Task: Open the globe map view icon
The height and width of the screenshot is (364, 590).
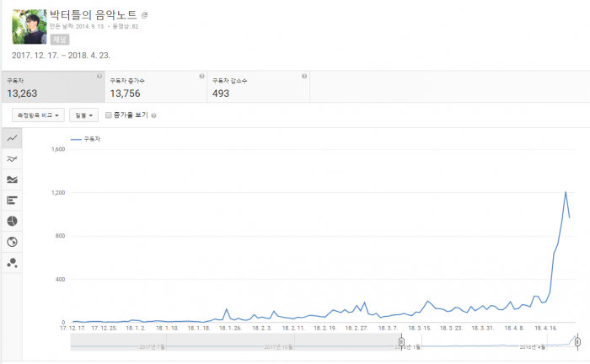Action: click(13, 242)
